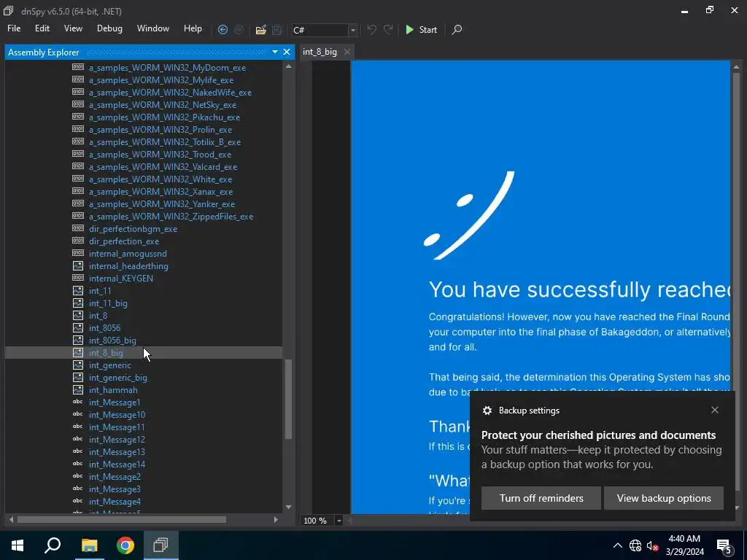The image size is (747, 560).
Task: Select int_Message10 string resource
Action: pyautogui.click(x=117, y=414)
